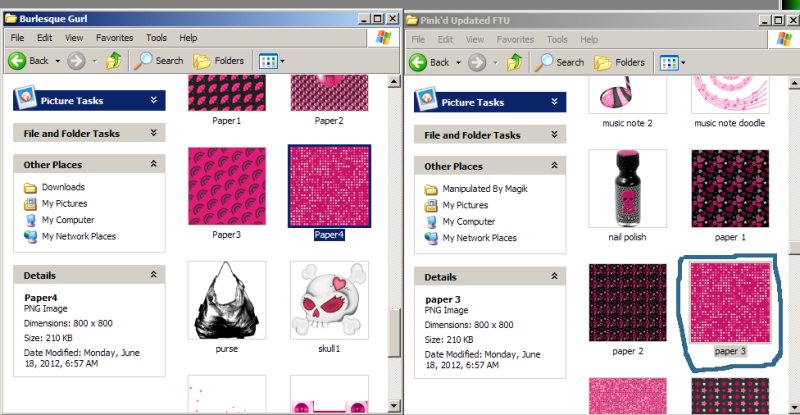Select music note 2 thumbnail
This screenshot has height=415, width=800.
pos(627,95)
